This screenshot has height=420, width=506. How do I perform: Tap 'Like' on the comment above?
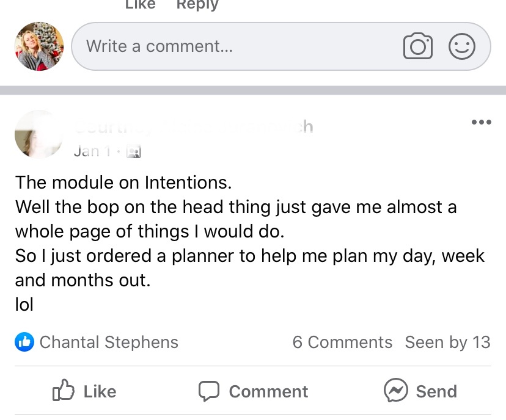click(140, 5)
